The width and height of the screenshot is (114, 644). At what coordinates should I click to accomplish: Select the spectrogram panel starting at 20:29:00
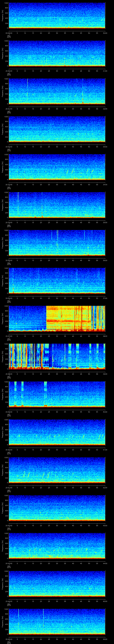pos(57,16)
